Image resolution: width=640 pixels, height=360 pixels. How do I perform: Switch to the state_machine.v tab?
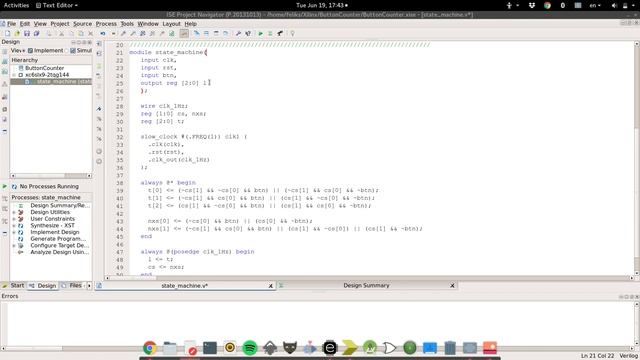(184, 286)
